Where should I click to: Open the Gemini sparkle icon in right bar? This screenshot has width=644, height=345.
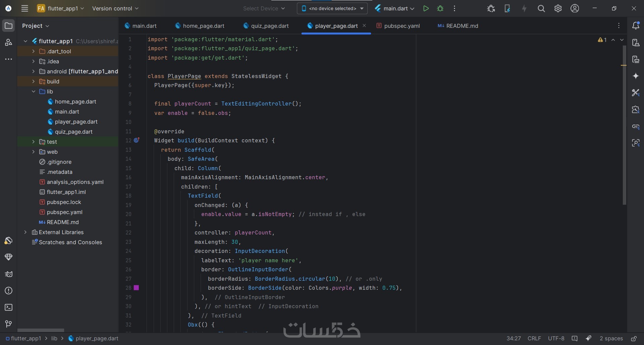coord(636,76)
